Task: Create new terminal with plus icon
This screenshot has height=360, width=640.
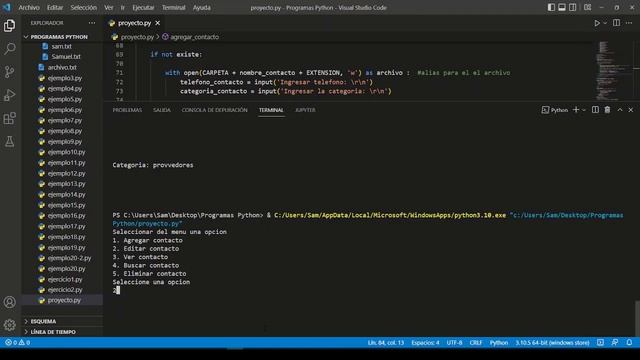Action: pos(576,110)
